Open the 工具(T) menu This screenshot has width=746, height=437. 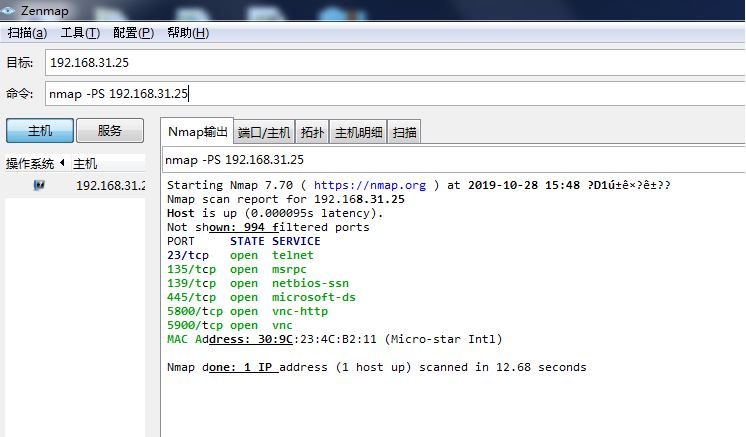[x=80, y=33]
